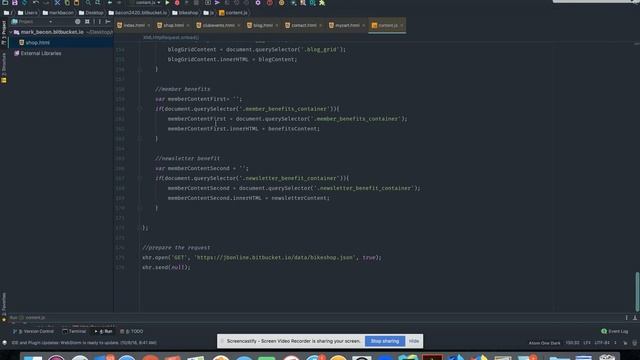Click the Copy icon in toolbar
This screenshot has height=360, width=640.
67,2
